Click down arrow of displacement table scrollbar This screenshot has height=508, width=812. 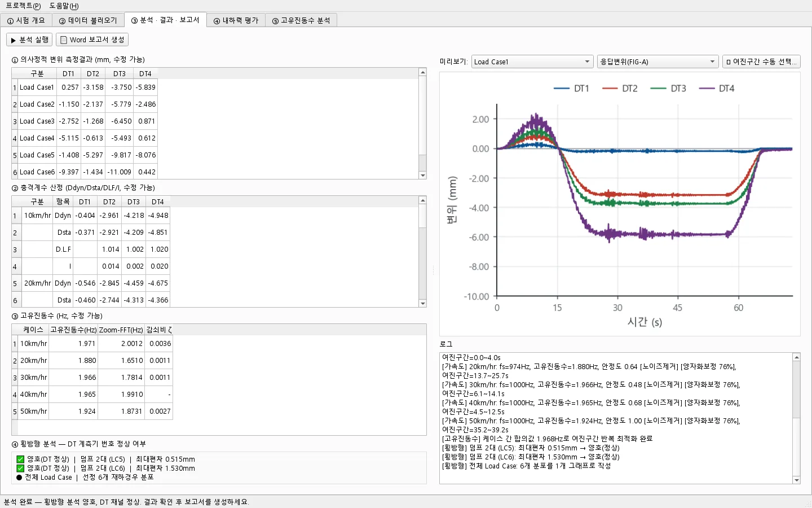(x=423, y=176)
